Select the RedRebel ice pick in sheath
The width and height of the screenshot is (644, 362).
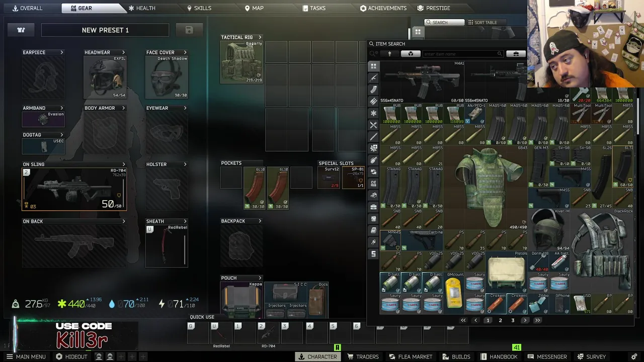click(x=167, y=246)
